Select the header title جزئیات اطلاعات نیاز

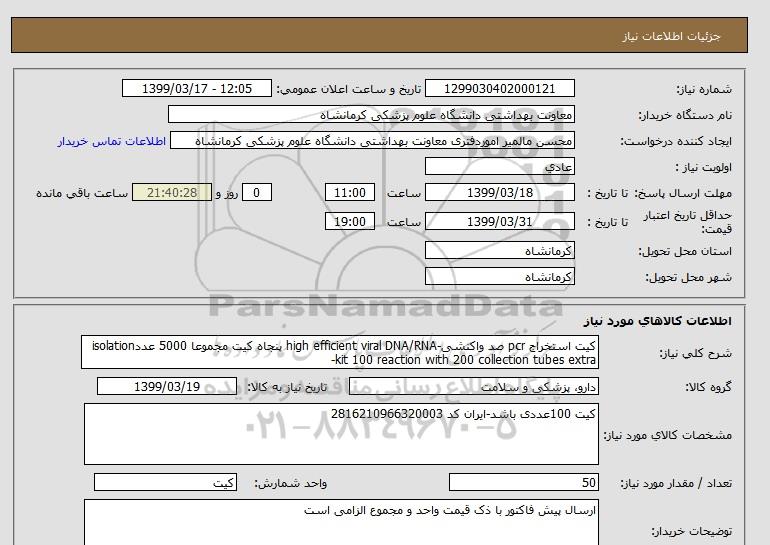click(671, 36)
